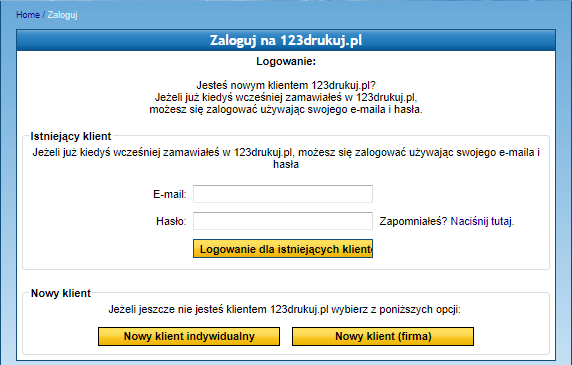The image size is (572, 365).
Task: Click the Hasło: label
Action: [171, 221]
